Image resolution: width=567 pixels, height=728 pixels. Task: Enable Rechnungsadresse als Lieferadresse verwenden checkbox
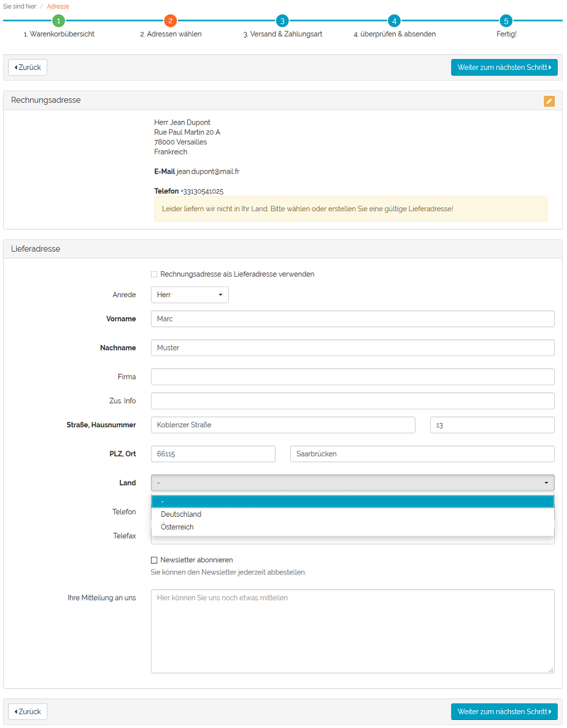click(154, 274)
